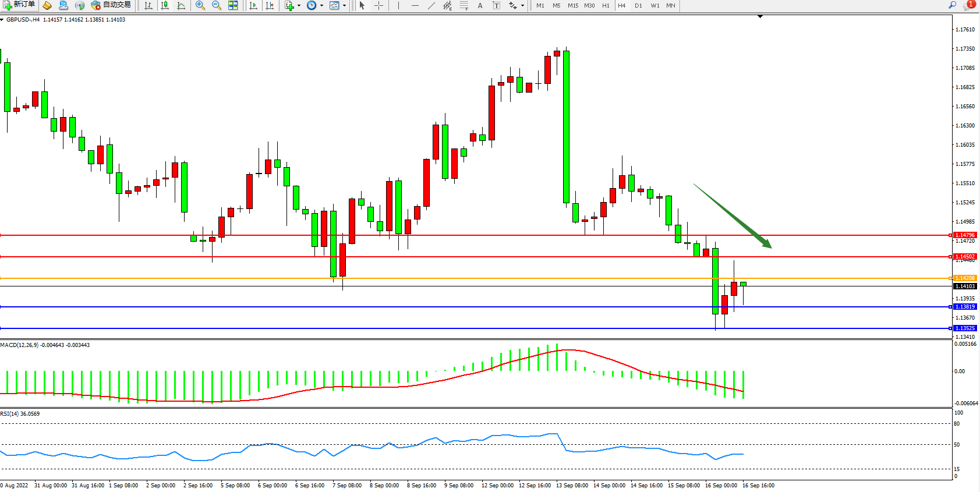
Task: Select the Fibonacci retracement tool
Action: point(464,5)
